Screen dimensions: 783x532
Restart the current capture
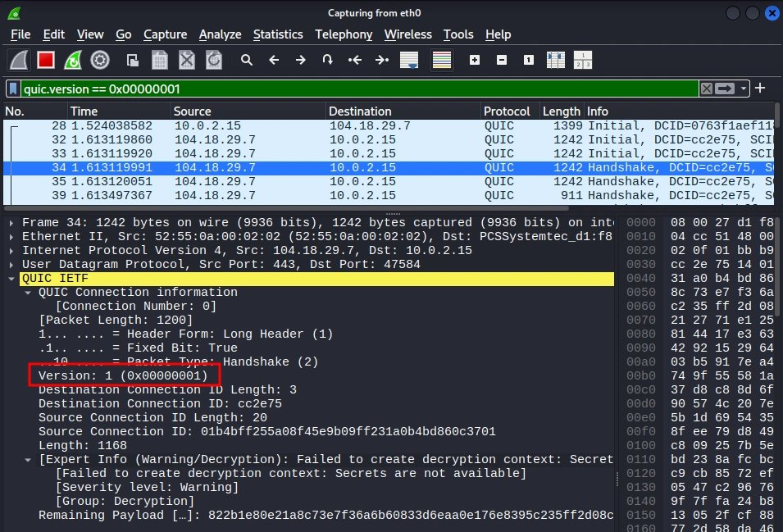click(x=73, y=61)
